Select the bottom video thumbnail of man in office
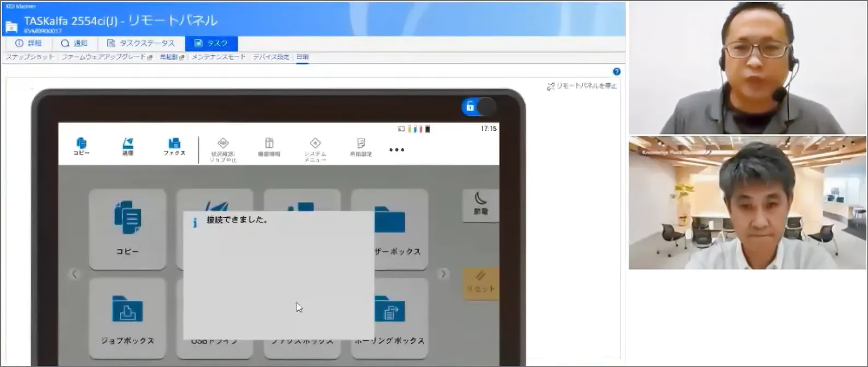The image size is (868, 367). pos(748,203)
